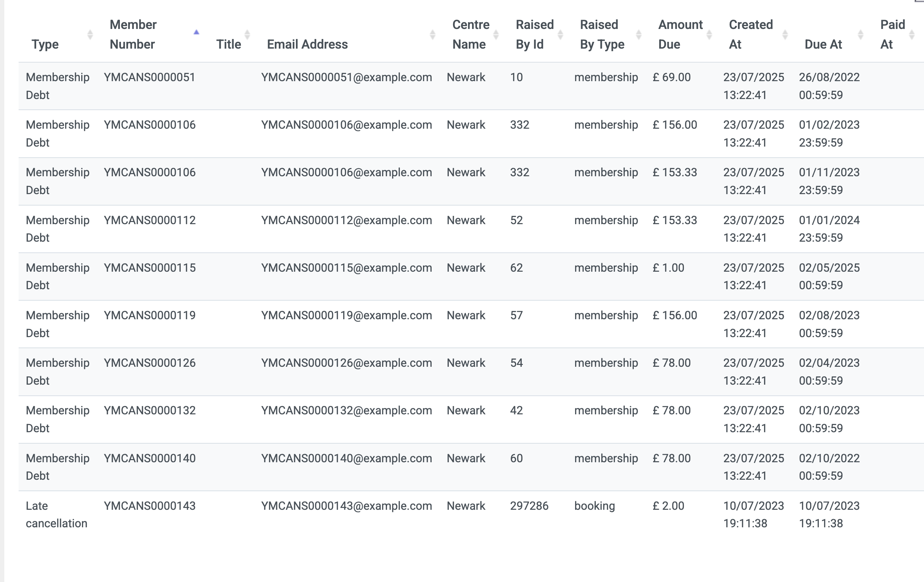
Task: Select the Late cancellation row
Action: [471, 514]
